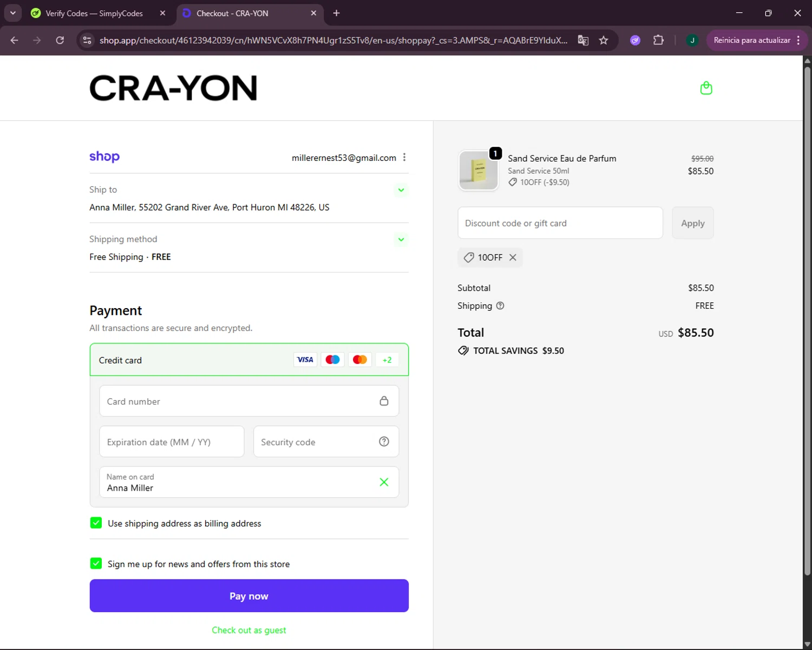812x650 pixels.
Task: Focus the Expiration date field
Action: (x=172, y=441)
